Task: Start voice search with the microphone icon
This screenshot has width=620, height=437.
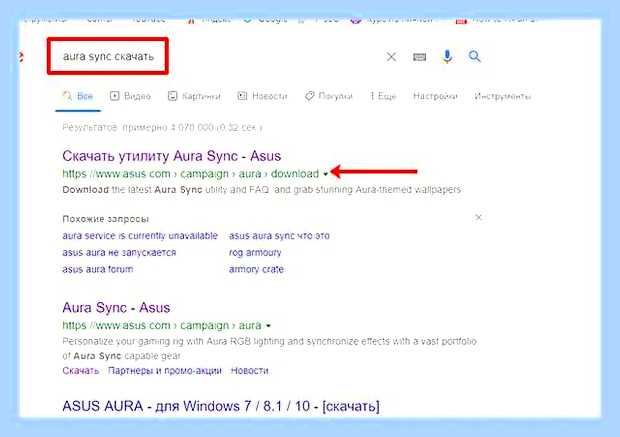Action: point(447,57)
